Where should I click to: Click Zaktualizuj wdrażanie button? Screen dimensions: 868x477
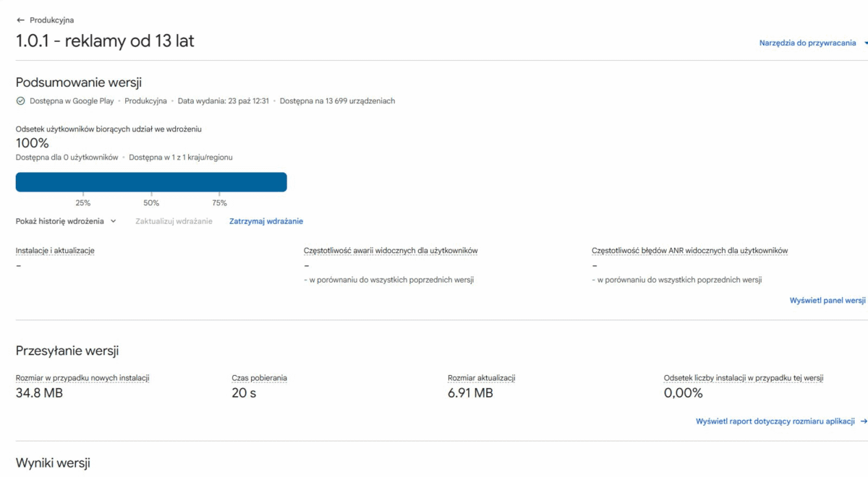[x=174, y=221]
